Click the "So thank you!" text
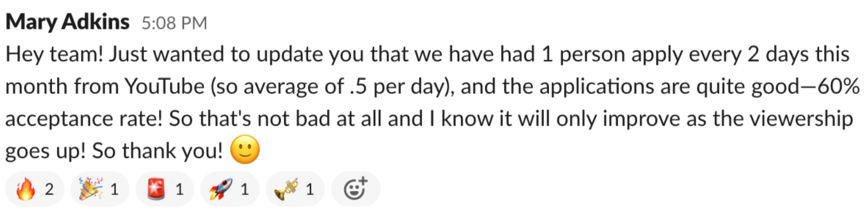Image resolution: width=868 pixels, height=209 pixels. pyautogui.click(x=158, y=151)
